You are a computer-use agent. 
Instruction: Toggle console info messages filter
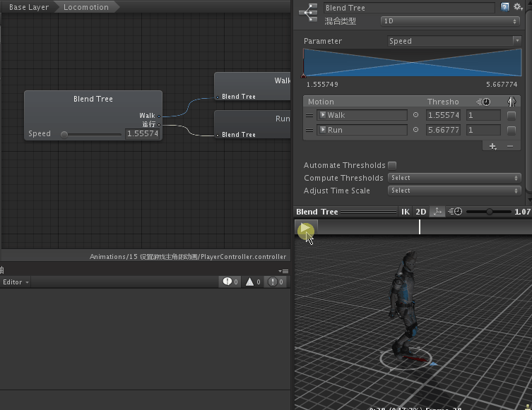pos(230,282)
